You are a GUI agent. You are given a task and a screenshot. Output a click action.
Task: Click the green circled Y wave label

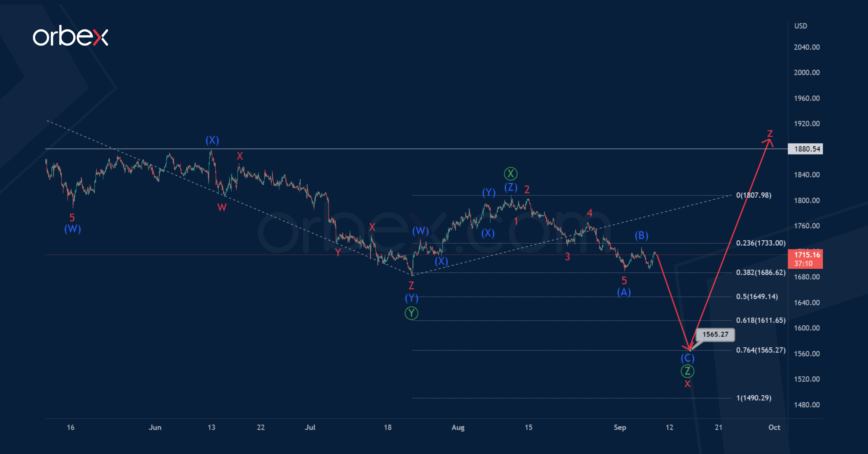pos(411,313)
